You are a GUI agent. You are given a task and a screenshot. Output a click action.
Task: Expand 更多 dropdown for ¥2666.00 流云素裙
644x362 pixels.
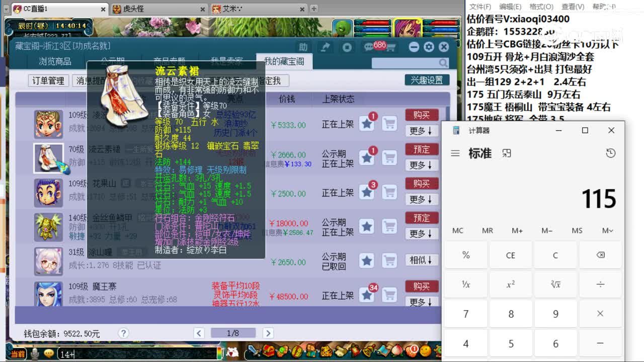click(422, 165)
